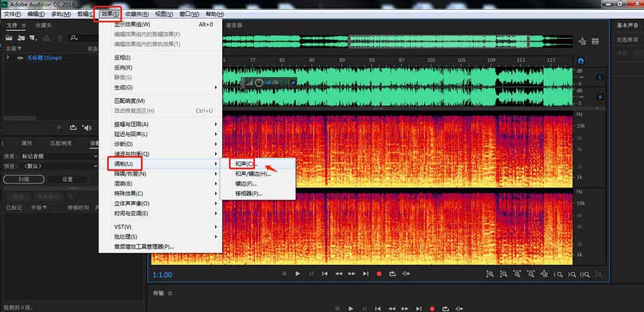Viewport: 644px width, 312px height.
Task: Expand the 无标题 (3).mp3 file entry
Action: coord(8,58)
